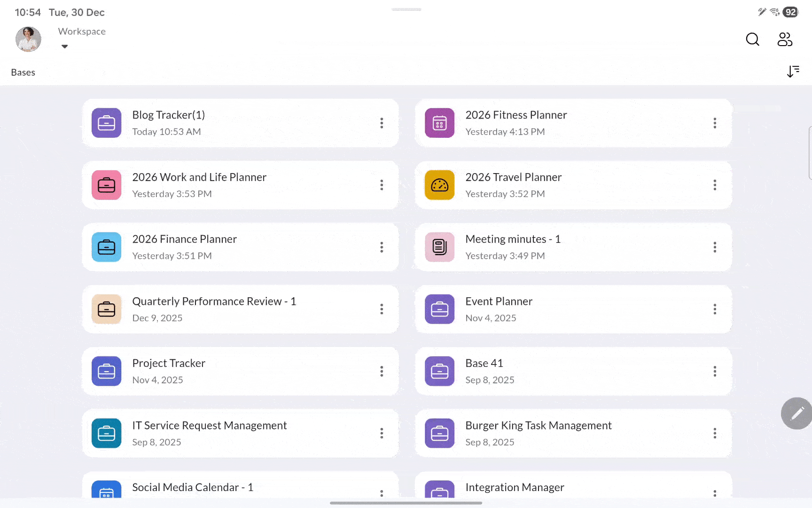Tap the sort order icon

(x=793, y=71)
